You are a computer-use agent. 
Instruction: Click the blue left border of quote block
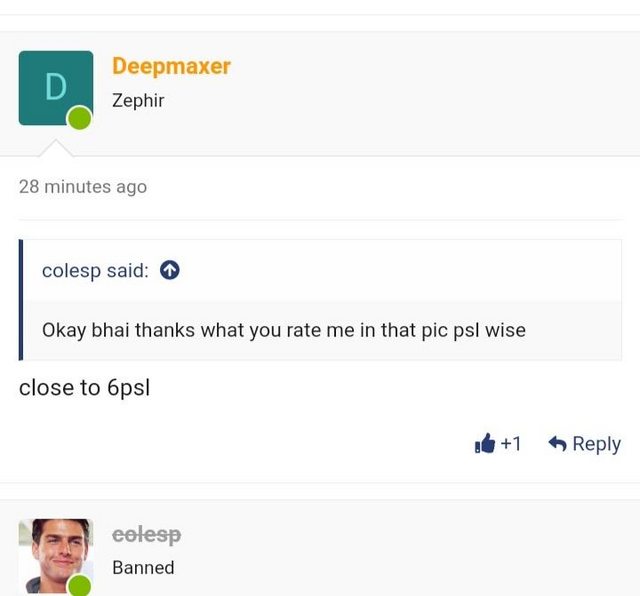click(21, 300)
